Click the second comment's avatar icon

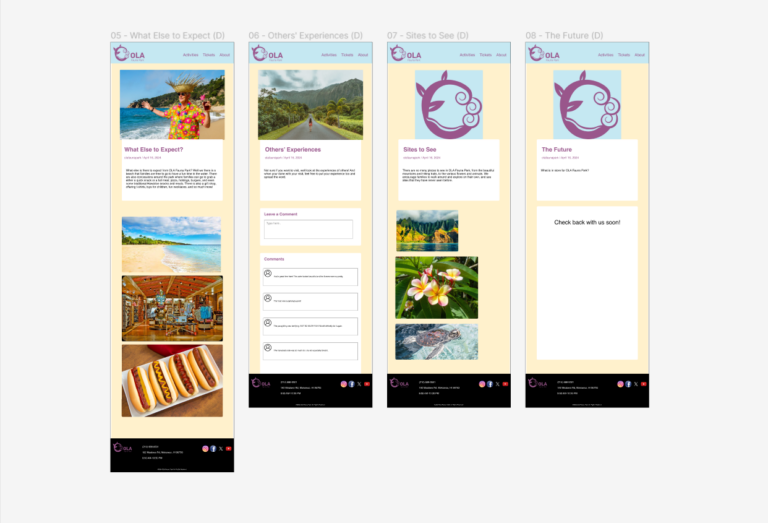268,298
